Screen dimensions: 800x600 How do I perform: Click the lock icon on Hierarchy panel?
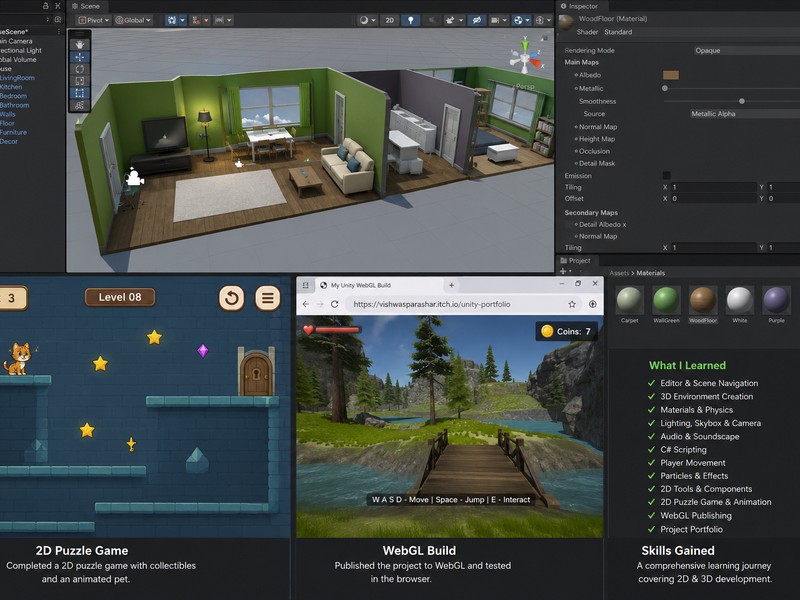[45, 6]
